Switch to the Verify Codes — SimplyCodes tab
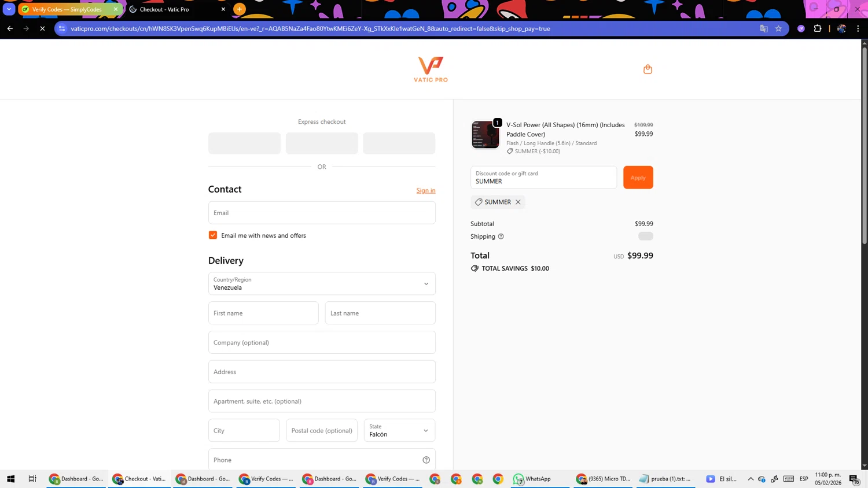Screen dimensions: 868x488 [x=71, y=9]
